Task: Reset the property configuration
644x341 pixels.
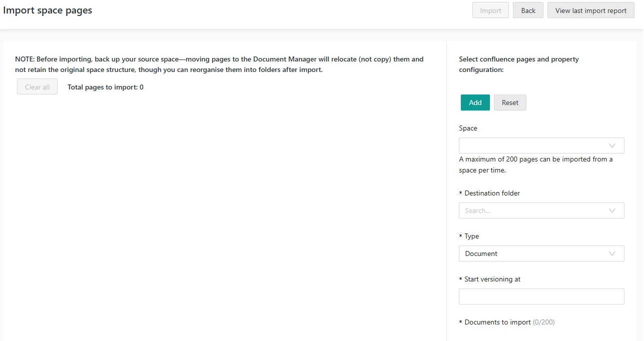Action: click(510, 102)
